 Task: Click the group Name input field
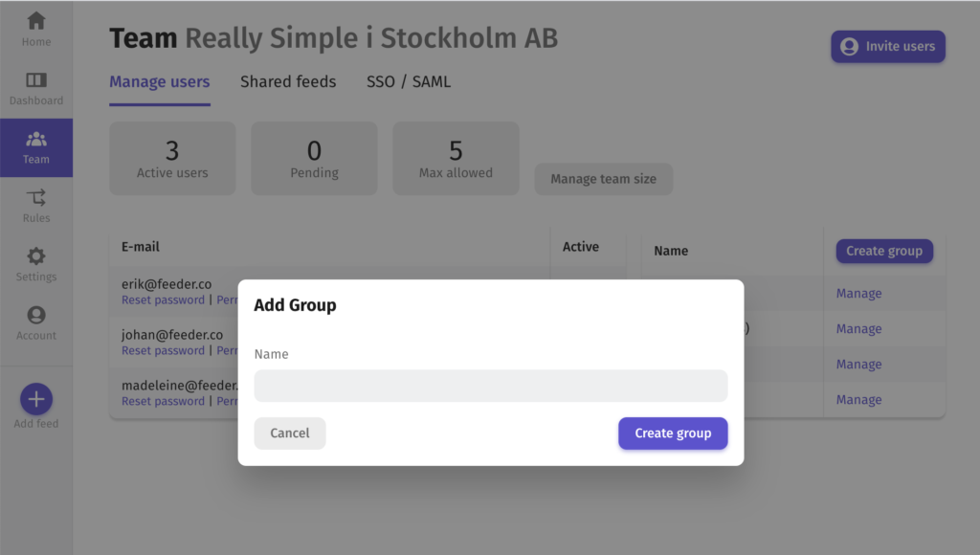(491, 386)
